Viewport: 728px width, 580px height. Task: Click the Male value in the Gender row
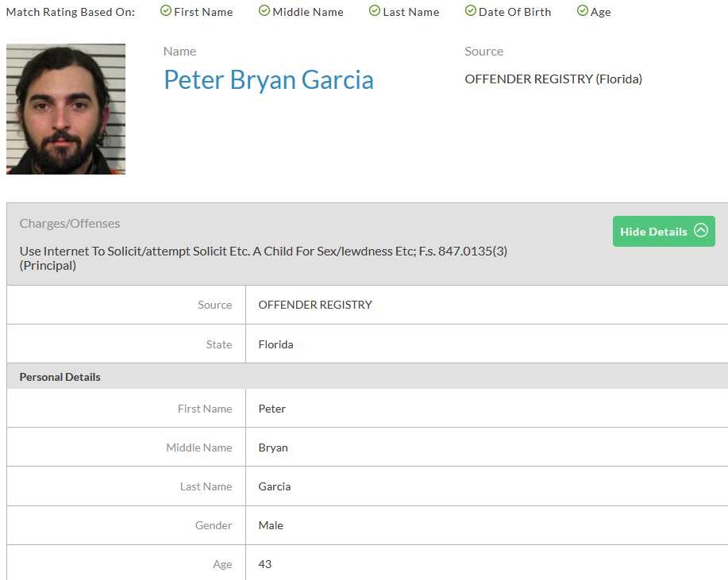pyautogui.click(x=271, y=525)
